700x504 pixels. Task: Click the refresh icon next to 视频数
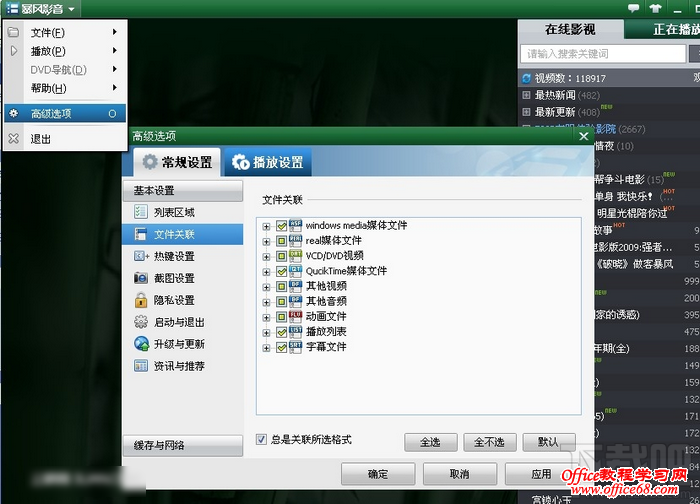click(x=527, y=78)
